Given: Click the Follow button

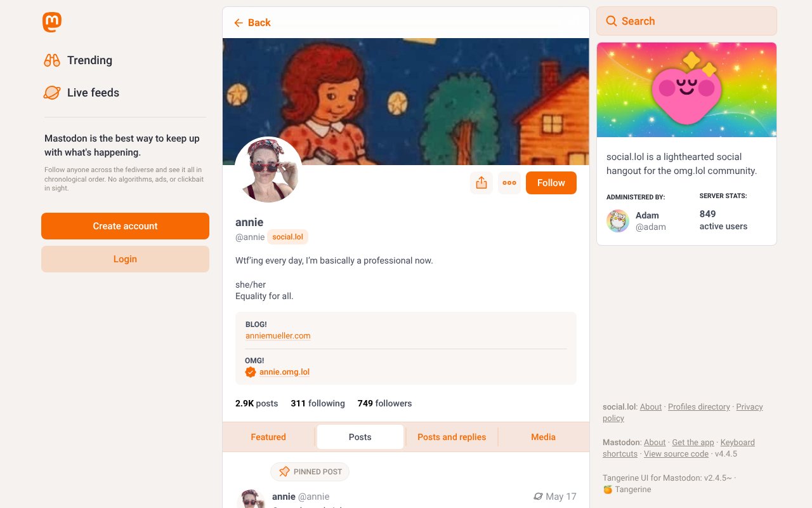Looking at the screenshot, I should 551,183.
